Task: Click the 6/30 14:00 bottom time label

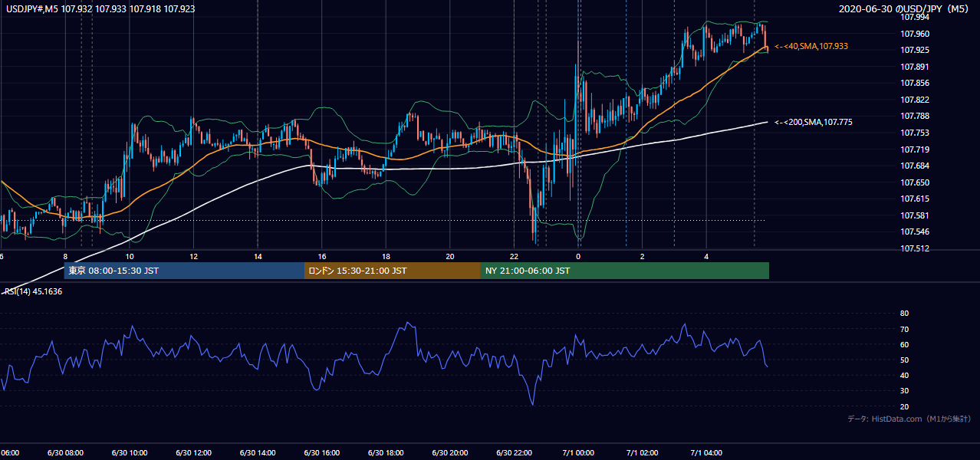Action: click(x=258, y=453)
